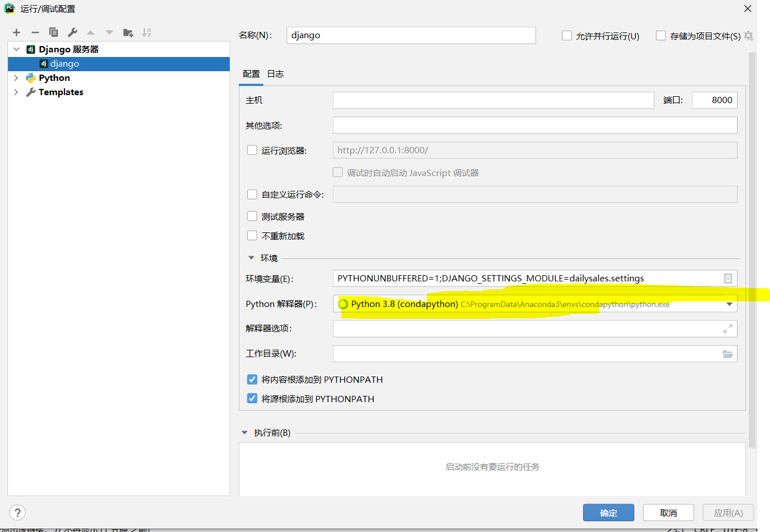Click 启动前没有要运行的任务 text

[x=492, y=466]
